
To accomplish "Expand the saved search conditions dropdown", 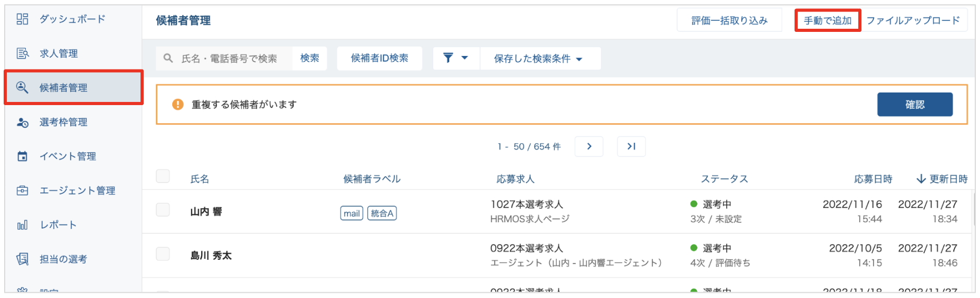I will (538, 59).
